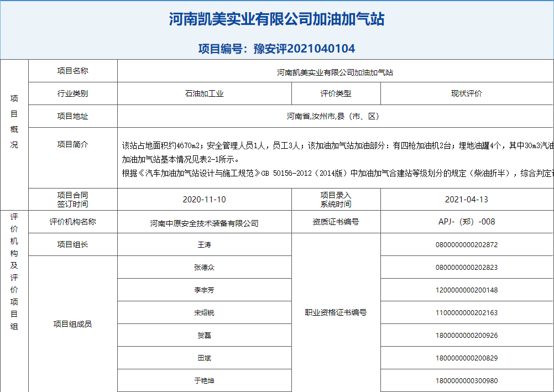The height and width of the screenshot is (392, 554).
Task: Click the 项目名称 label cell
Action: 73,71
